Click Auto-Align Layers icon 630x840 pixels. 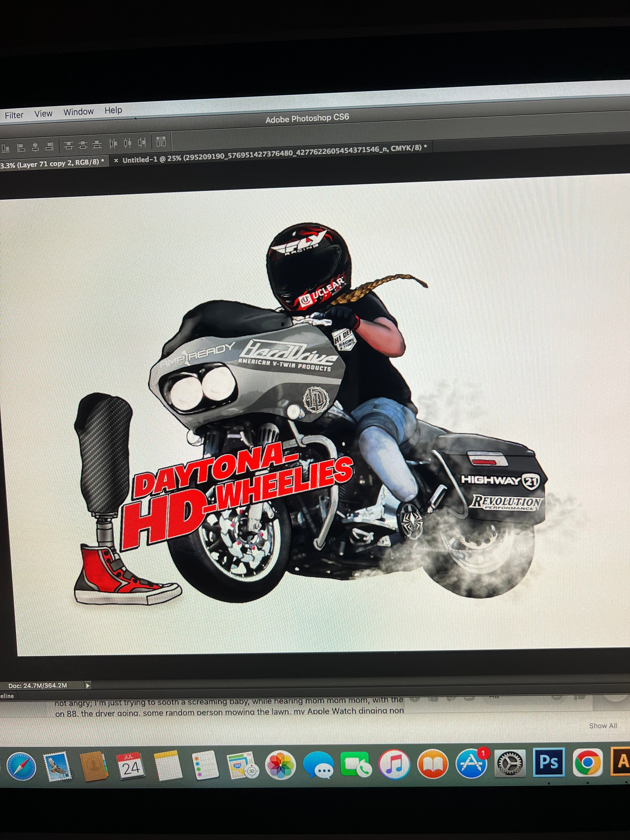click(161, 142)
